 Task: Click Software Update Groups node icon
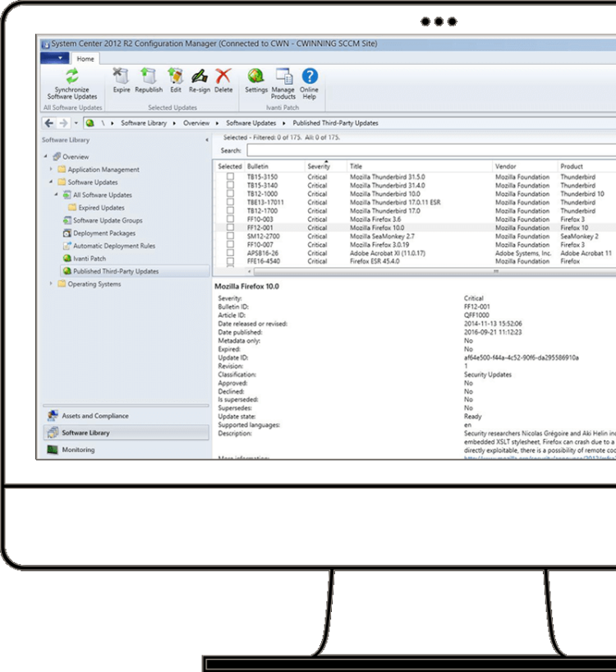tap(67, 220)
